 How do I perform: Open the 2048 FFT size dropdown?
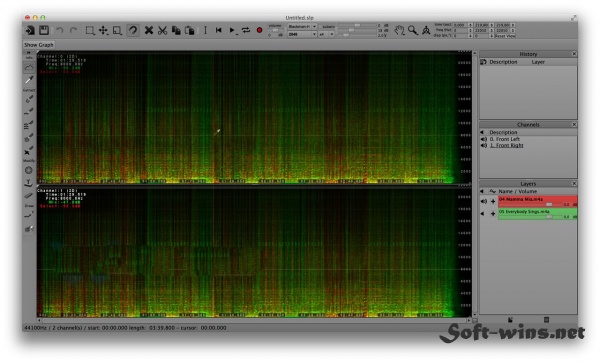pos(302,34)
